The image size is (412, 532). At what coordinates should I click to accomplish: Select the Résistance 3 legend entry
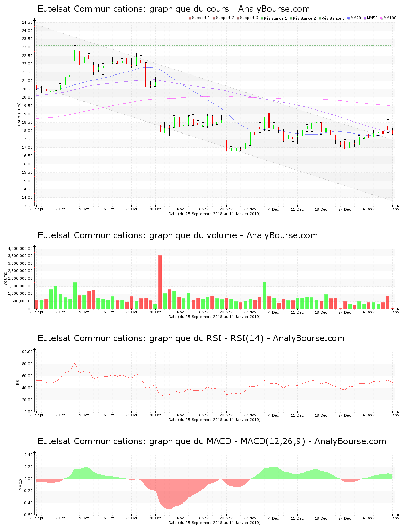tap(332, 18)
